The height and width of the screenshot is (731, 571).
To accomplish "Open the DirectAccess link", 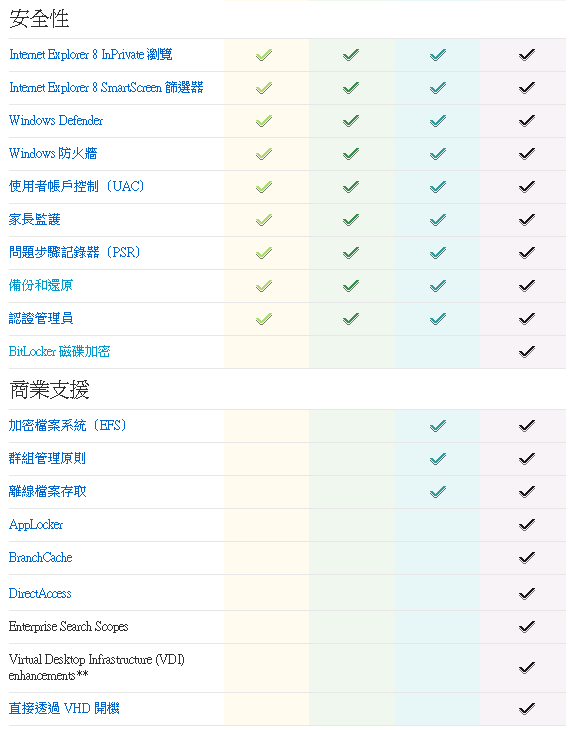I will point(40,593).
